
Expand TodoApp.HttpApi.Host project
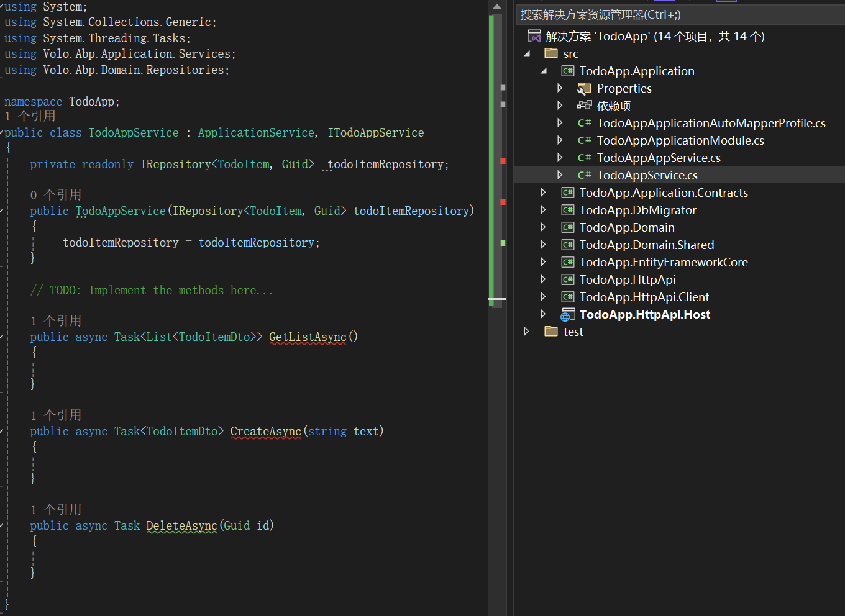coord(543,314)
